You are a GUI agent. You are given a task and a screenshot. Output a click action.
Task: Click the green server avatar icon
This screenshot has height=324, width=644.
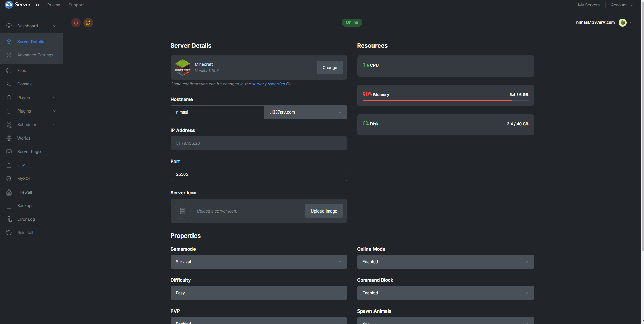pos(623,22)
